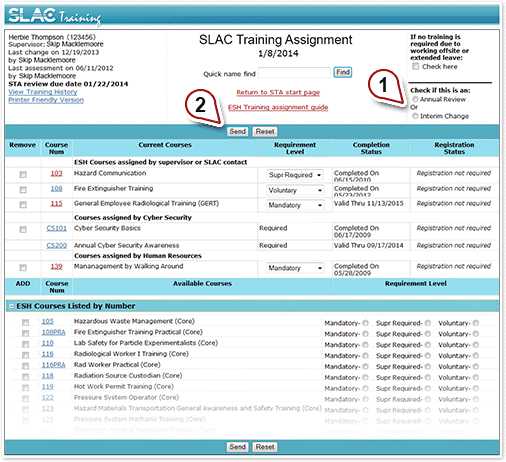This screenshot has width=506, height=462.
Task: Click the bottom Reset button
Action: (x=265, y=447)
